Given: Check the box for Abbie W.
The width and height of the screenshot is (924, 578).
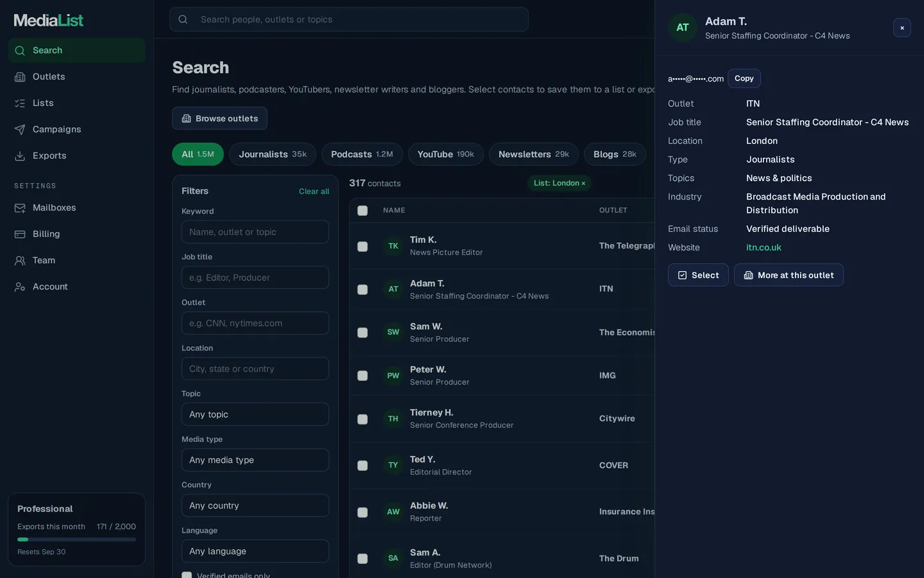Looking at the screenshot, I should 363,512.
